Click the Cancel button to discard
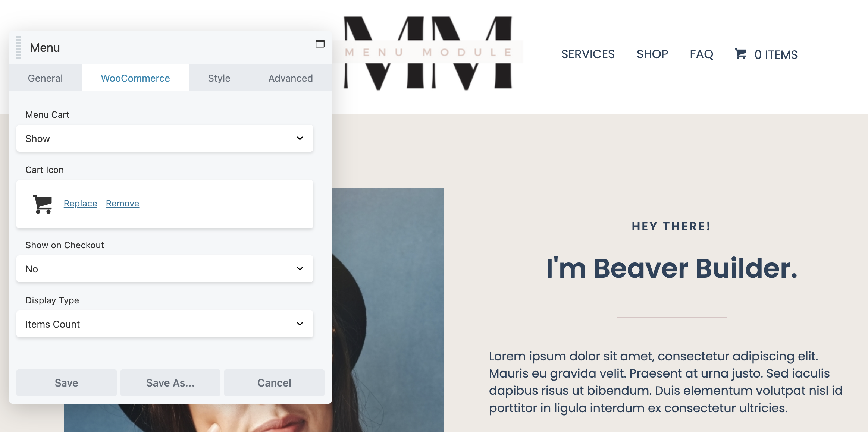This screenshot has width=868, height=432. [x=274, y=382]
